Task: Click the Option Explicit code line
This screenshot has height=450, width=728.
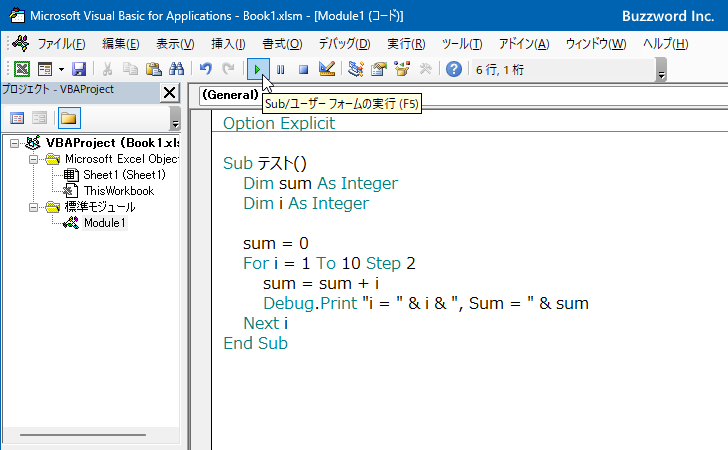Action: click(x=279, y=124)
